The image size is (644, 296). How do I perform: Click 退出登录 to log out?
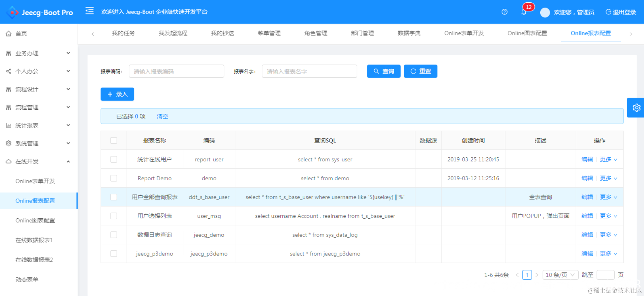(x=621, y=12)
